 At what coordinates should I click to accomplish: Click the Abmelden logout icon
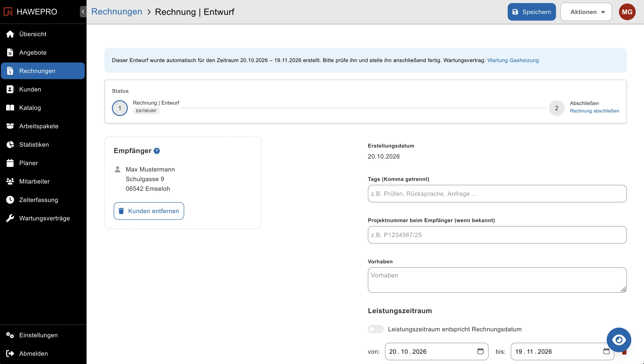click(10, 353)
